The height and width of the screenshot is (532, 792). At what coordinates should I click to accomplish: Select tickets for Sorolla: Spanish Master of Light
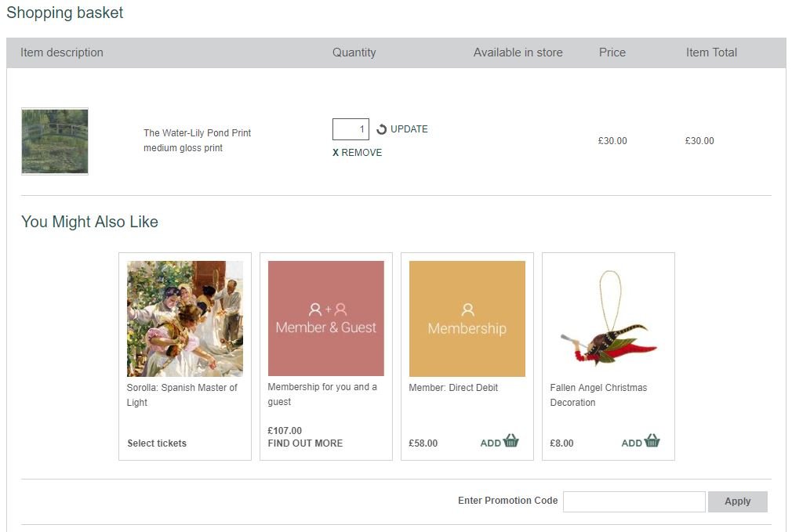click(156, 443)
